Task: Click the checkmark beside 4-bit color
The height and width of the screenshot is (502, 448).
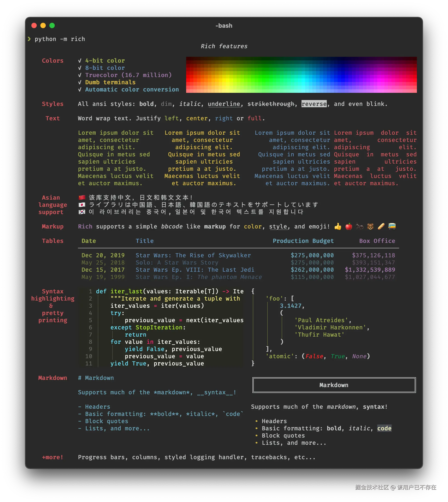Action: click(x=80, y=61)
